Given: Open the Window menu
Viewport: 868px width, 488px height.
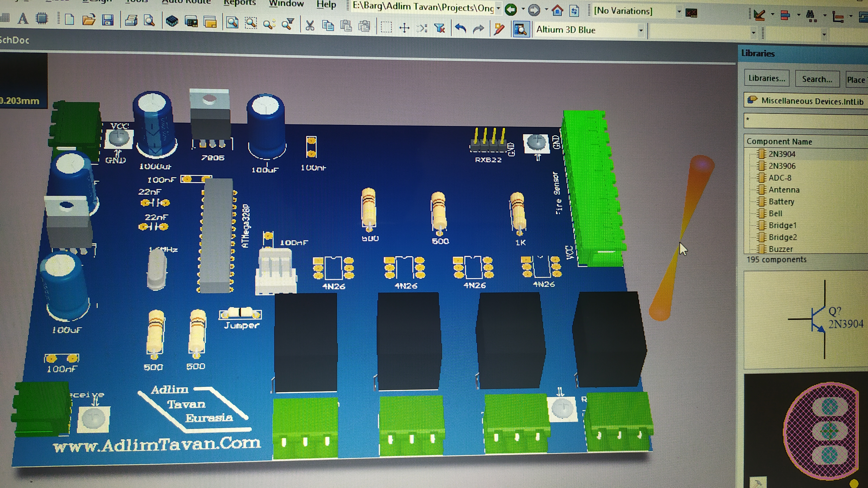Looking at the screenshot, I should click(x=286, y=4).
